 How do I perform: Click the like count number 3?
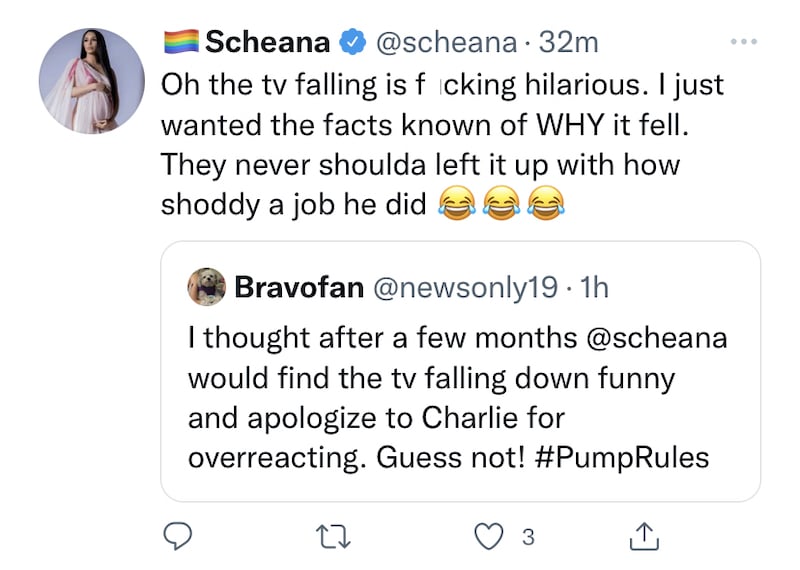[x=528, y=537]
